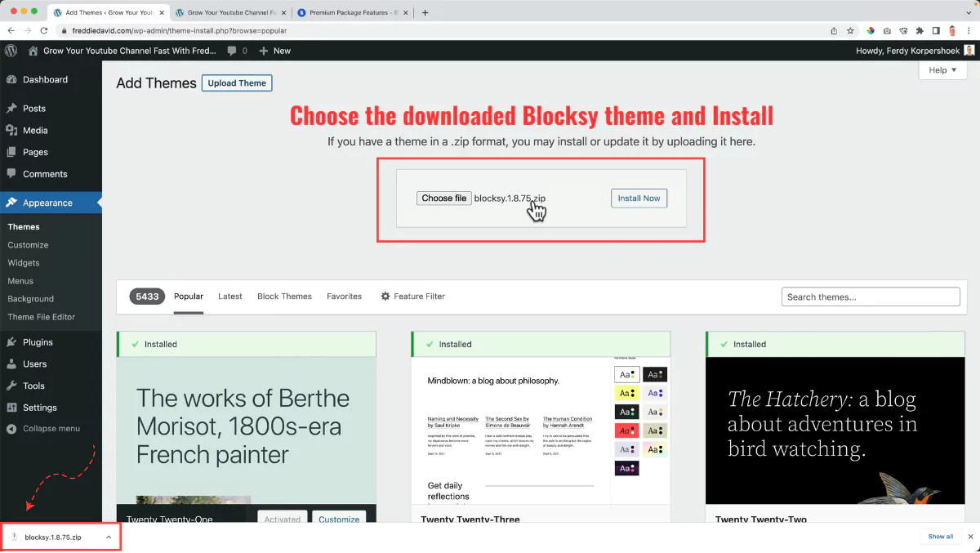Open comments via the speech bubble icon
Viewport: 980px width, 553px height.
pyautogui.click(x=231, y=50)
